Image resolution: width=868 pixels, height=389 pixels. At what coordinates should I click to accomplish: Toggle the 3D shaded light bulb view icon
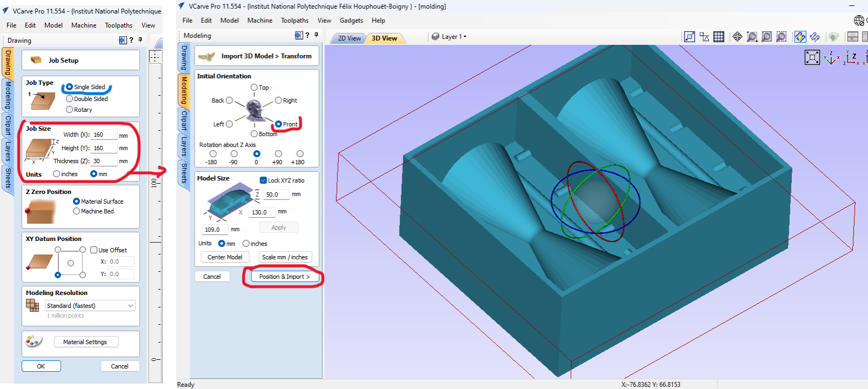(x=800, y=37)
